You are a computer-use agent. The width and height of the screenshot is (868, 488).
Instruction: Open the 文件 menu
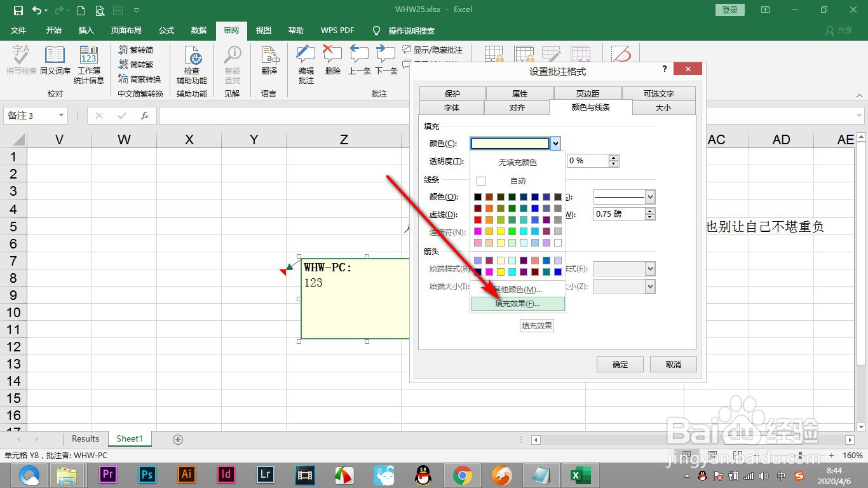pos(19,30)
